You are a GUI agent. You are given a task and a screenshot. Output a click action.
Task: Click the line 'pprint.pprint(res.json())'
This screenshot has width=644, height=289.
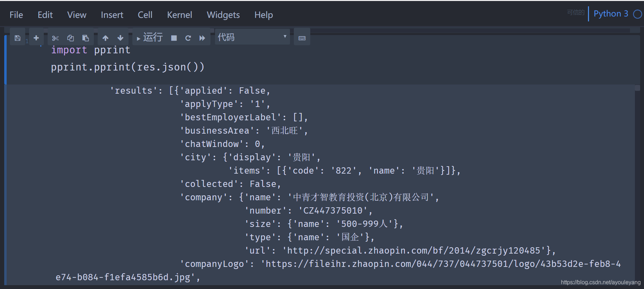(127, 67)
